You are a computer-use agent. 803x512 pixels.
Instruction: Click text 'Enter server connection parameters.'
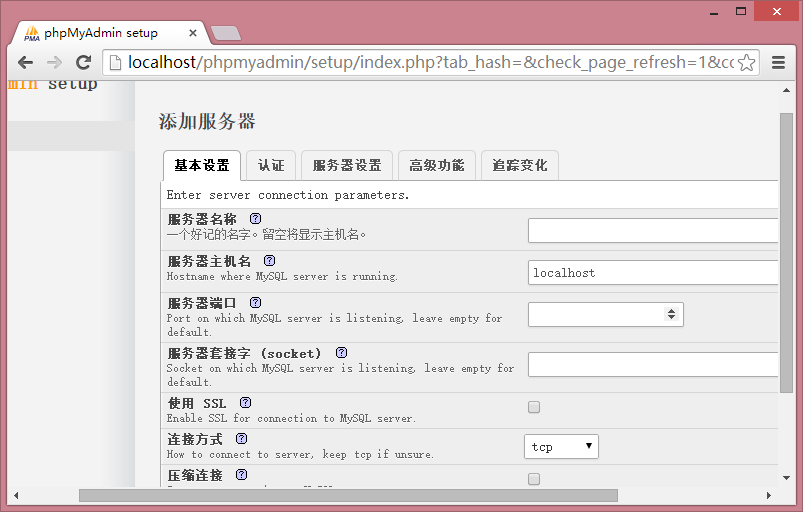coord(288,195)
